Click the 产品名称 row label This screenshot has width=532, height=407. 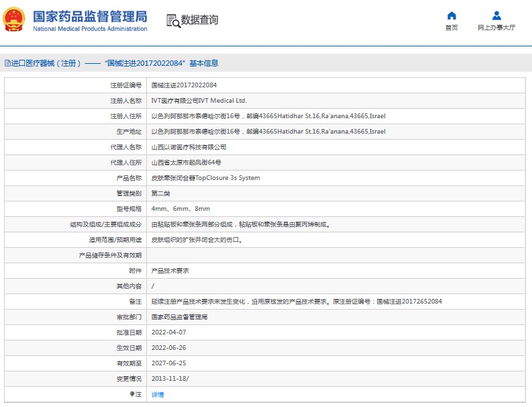129,178
